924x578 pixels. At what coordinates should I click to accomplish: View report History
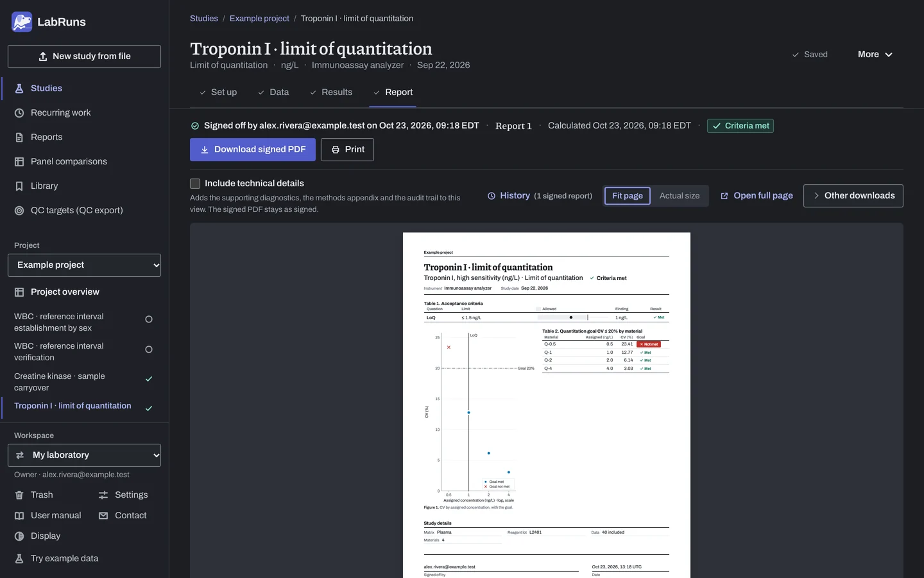click(540, 196)
